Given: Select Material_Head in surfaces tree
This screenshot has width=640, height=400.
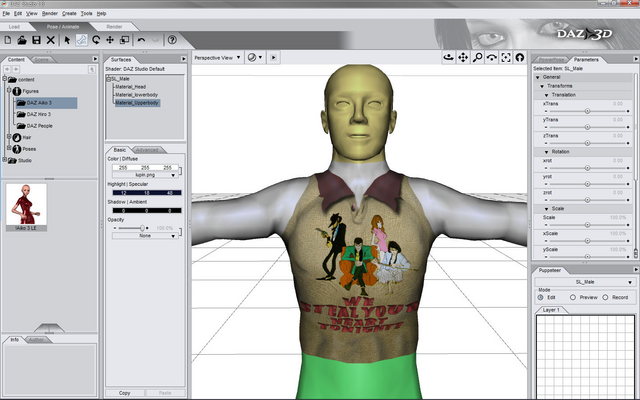Looking at the screenshot, I should click(x=130, y=87).
